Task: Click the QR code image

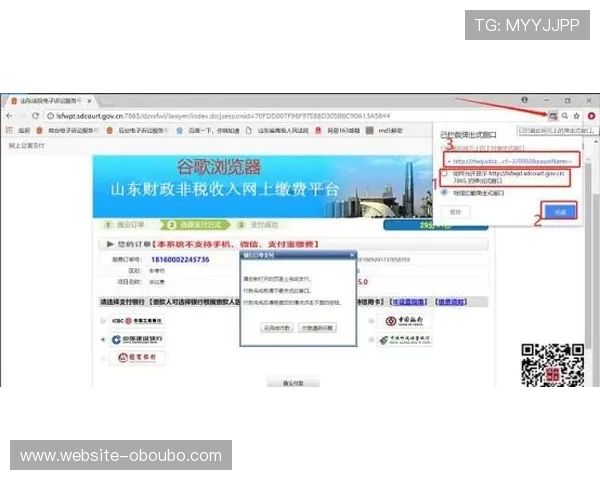Action: [x=553, y=365]
